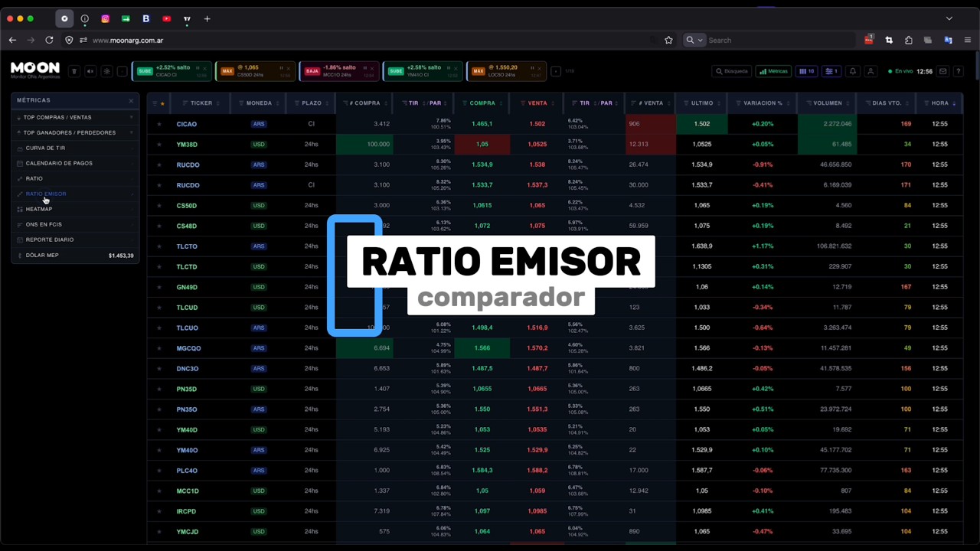Click the Dólar MEP value row

coord(75,255)
